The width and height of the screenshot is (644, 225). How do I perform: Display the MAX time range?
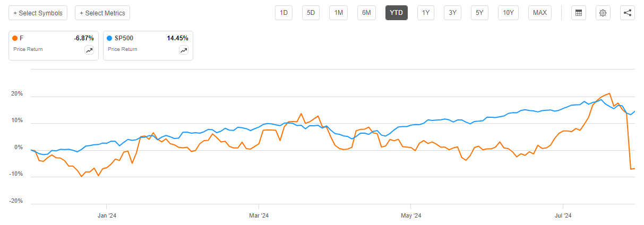tap(539, 13)
